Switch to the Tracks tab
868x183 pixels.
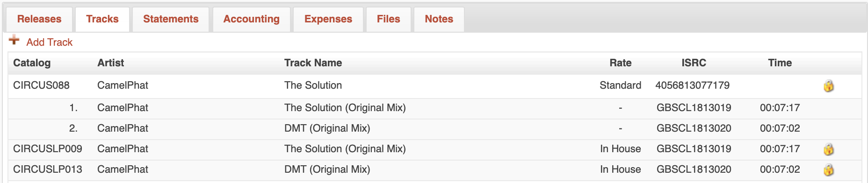coord(102,19)
